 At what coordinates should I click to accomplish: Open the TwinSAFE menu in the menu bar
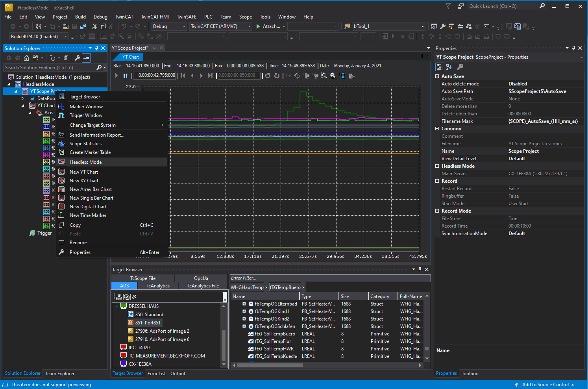(x=186, y=17)
